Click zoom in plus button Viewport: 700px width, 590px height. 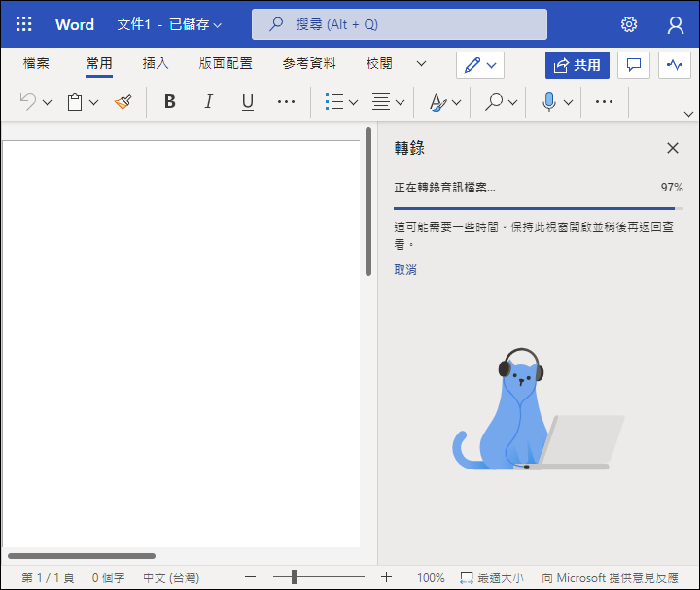(386, 577)
